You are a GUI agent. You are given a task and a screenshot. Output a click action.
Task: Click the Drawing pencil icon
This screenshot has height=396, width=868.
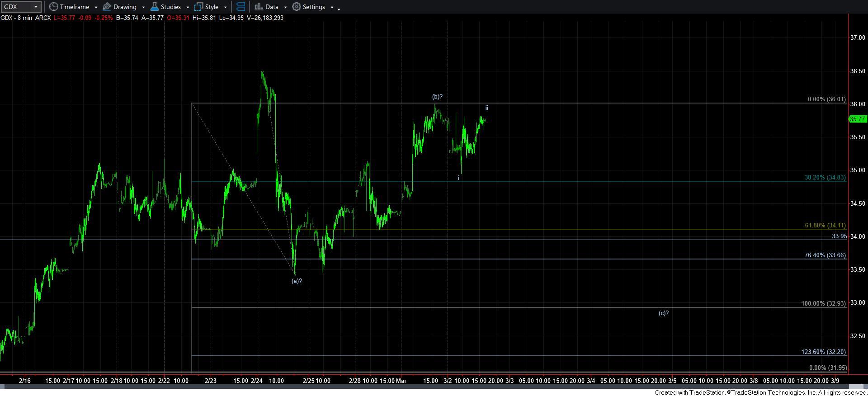pyautogui.click(x=107, y=7)
